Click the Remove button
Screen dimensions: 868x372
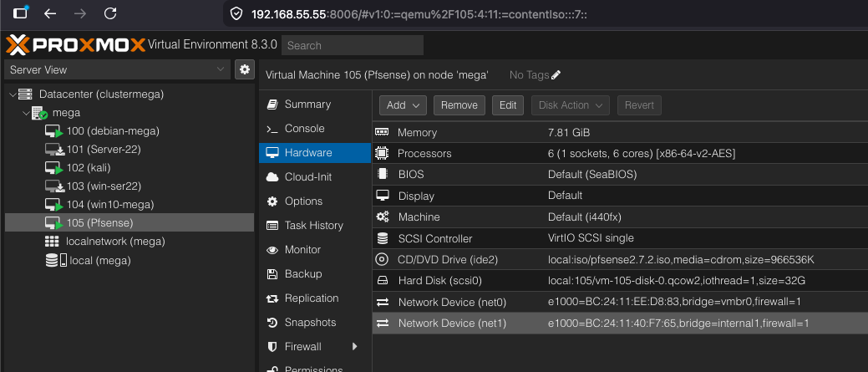click(x=459, y=105)
